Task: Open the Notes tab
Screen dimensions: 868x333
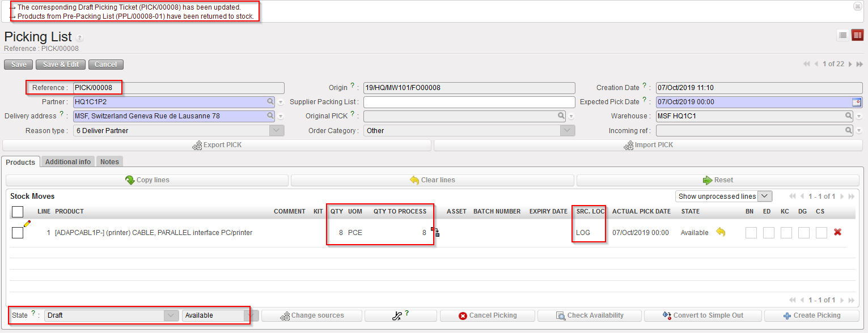Action: [109, 162]
